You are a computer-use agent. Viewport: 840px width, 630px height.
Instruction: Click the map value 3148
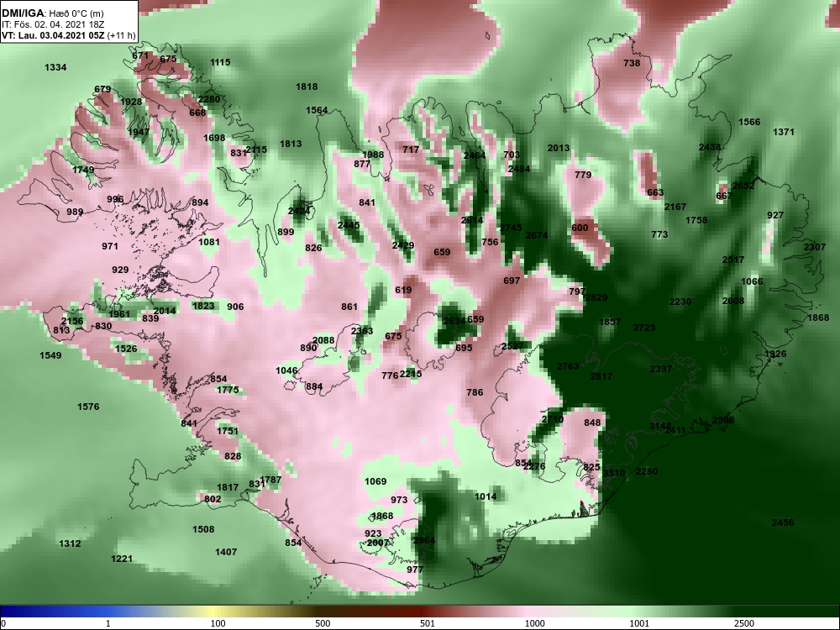point(660,427)
